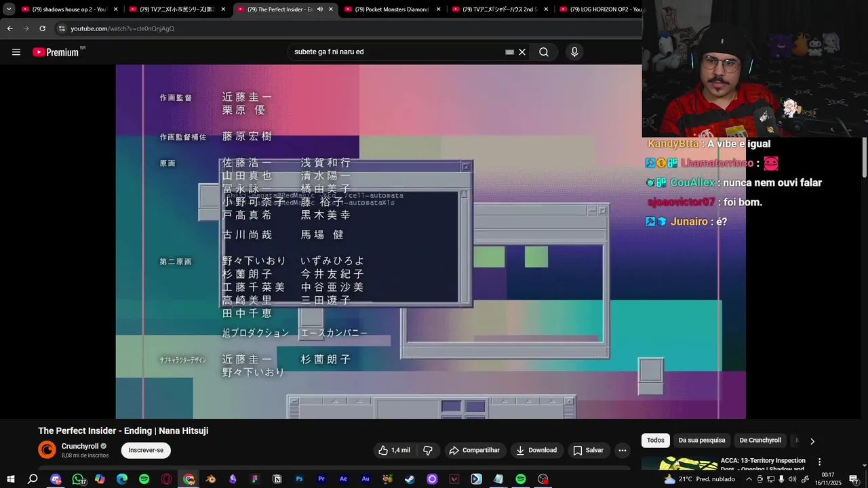
Task: Click the 8,08 mi de inscritos text
Action: tap(85, 455)
